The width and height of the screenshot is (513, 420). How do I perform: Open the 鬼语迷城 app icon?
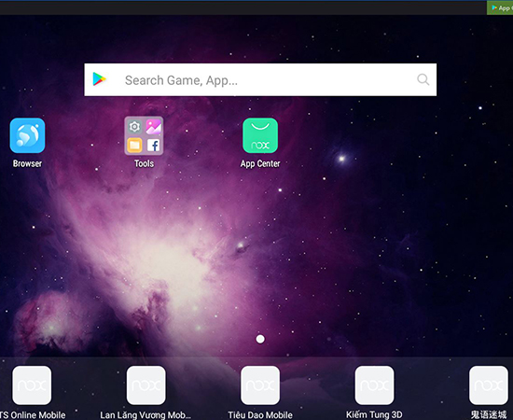click(x=489, y=385)
